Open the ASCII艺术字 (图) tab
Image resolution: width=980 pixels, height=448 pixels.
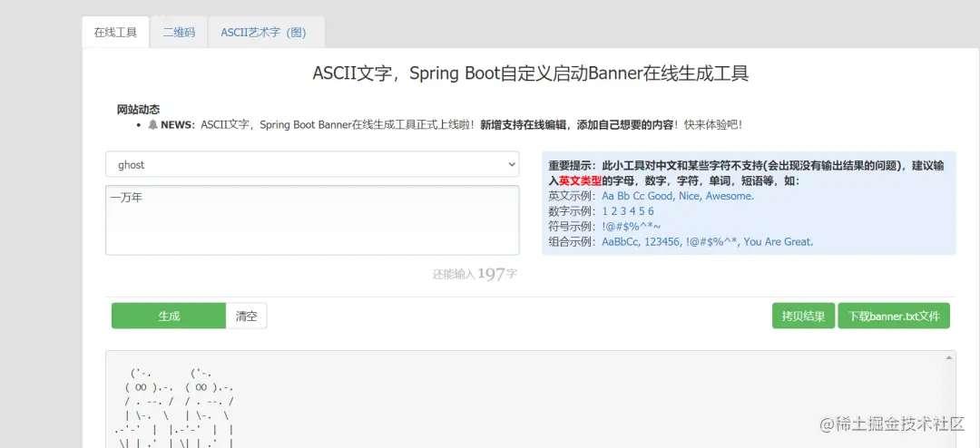(x=264, y=33)
